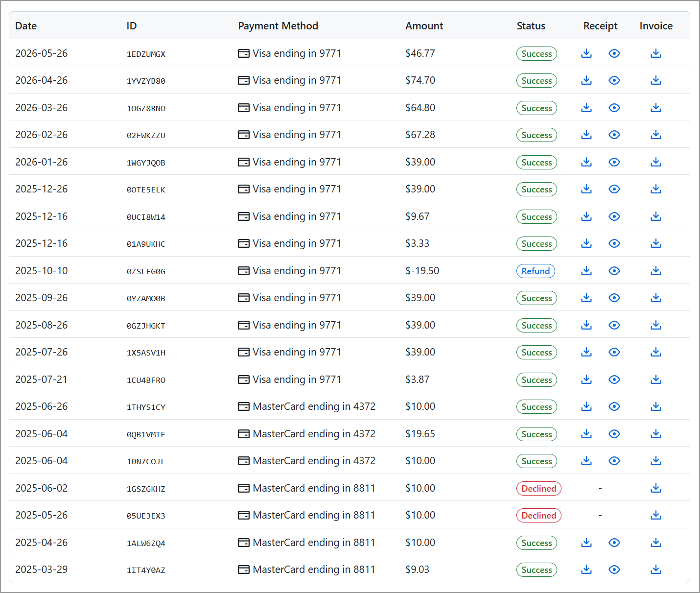Screen dimensions: 700x593
Task: Download receipt for the $3.87 payment
Action: (x=586, y=380)
